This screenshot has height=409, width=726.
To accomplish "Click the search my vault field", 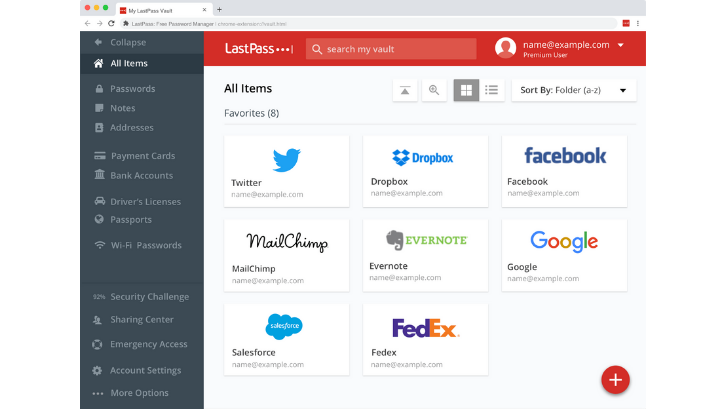I will [391, 49].
